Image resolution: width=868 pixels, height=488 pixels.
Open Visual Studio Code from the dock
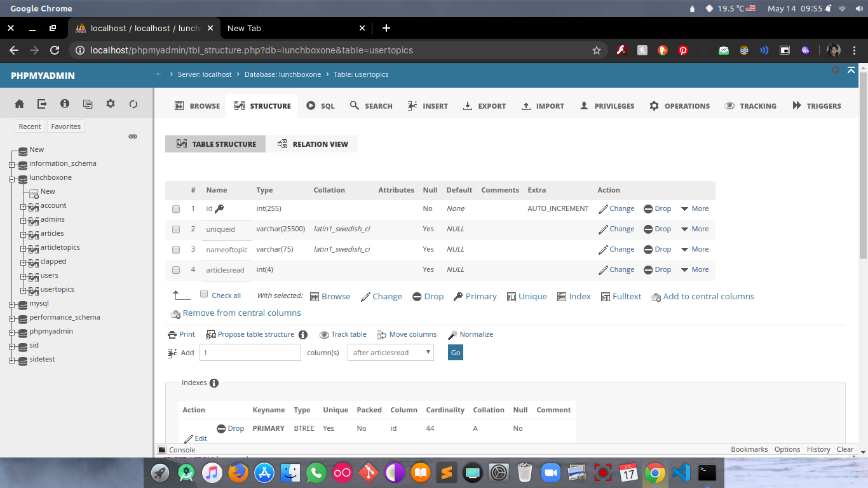pyautogui.click(x=681, y=473)
